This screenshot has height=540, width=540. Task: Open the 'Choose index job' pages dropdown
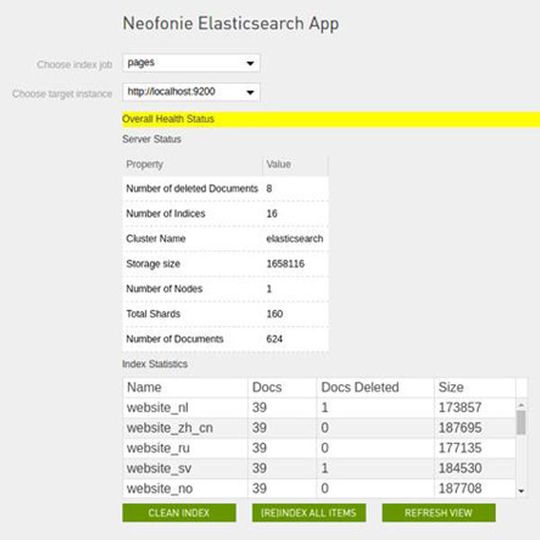191,63
